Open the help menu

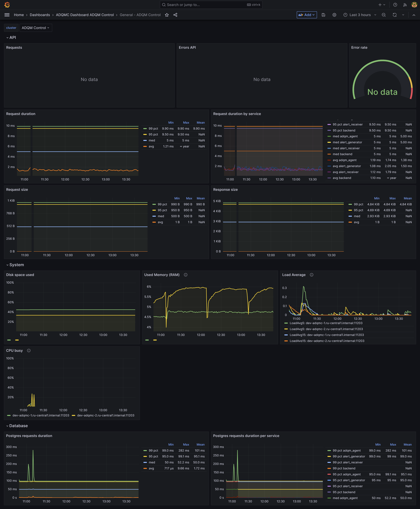point(395,5)
